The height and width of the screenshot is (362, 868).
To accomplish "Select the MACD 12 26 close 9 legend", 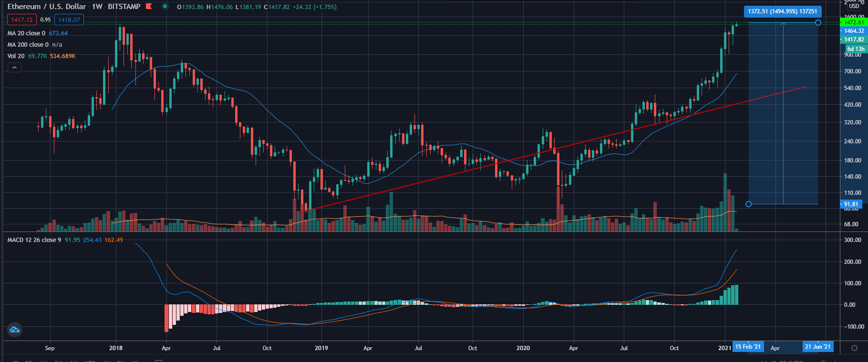I will click(x=34, y=240).
